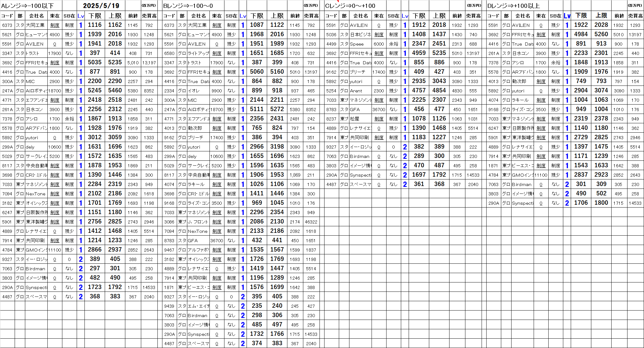Click the 下限 column header in A range

(95, 16)
